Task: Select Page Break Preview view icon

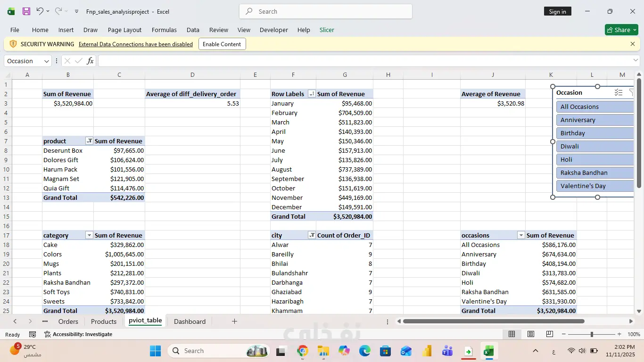Action: coord(549,334)
